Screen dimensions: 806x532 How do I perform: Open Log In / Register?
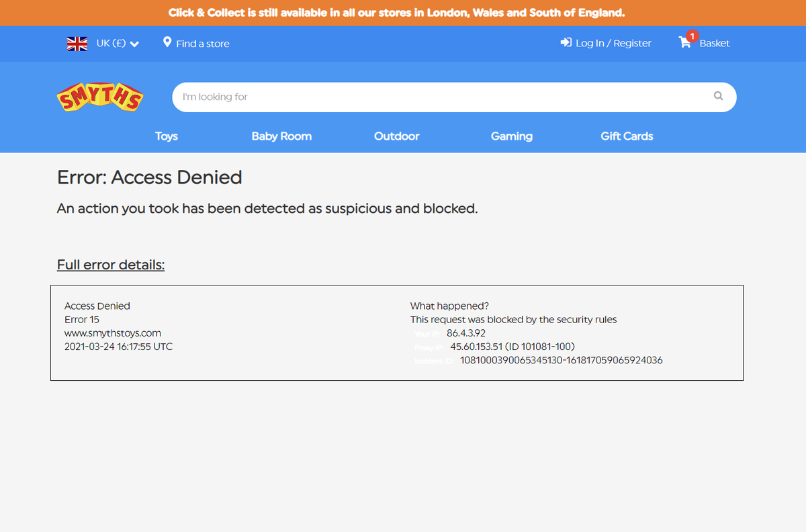pos(613,43)
